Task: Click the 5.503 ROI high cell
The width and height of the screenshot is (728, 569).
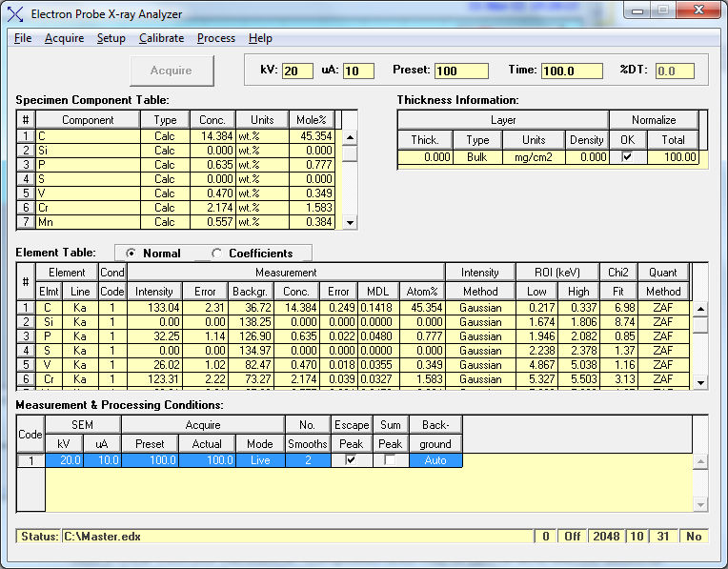Action: 578,379
